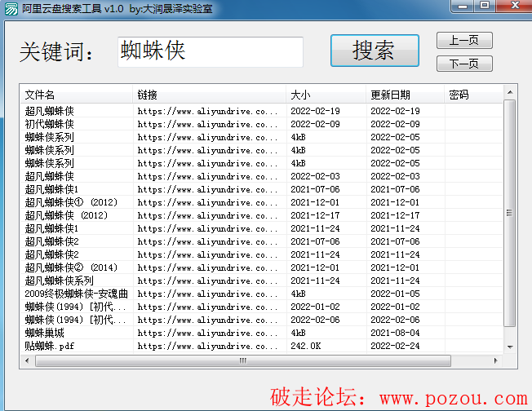The image size is (532, 411).
Task: Select 超凡蜘蛛侠1 row dated 2021-07-06
Action: pos(262,189)
